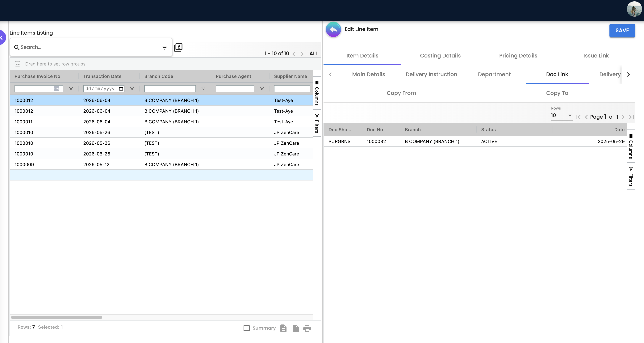Viewport: 644px width, 343px height.
Task: Click the date 2025-05-29 cell
Action: 611,142
